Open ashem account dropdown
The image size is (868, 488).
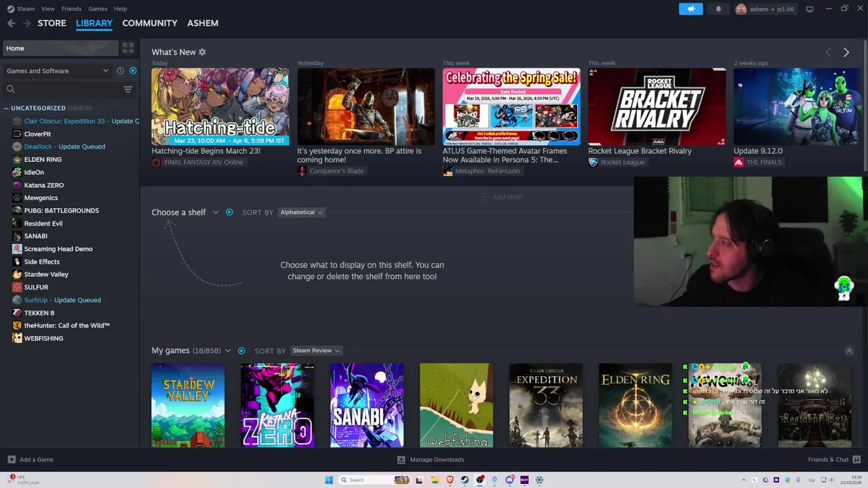point(765,9)
